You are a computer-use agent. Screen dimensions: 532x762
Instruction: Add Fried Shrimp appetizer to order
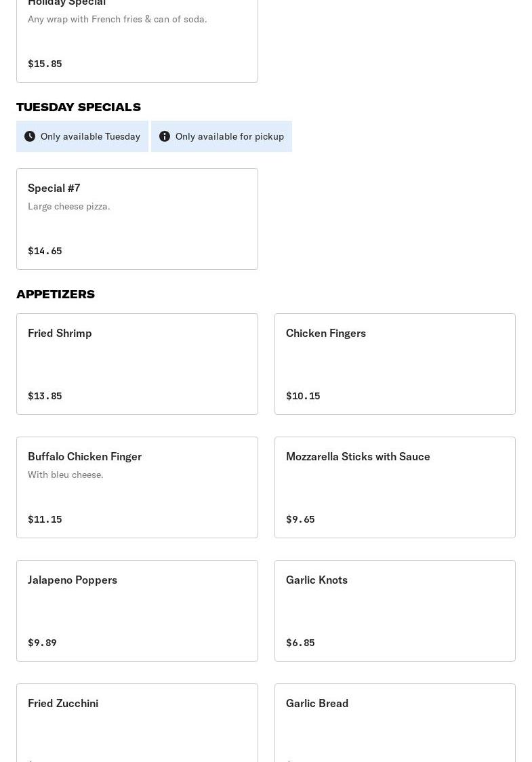click(137, 363)
